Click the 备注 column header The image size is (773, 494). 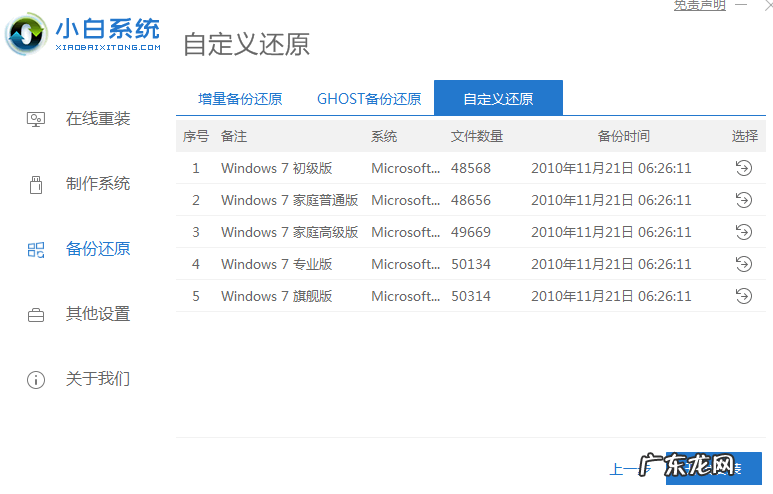click(x=234, y=136)
